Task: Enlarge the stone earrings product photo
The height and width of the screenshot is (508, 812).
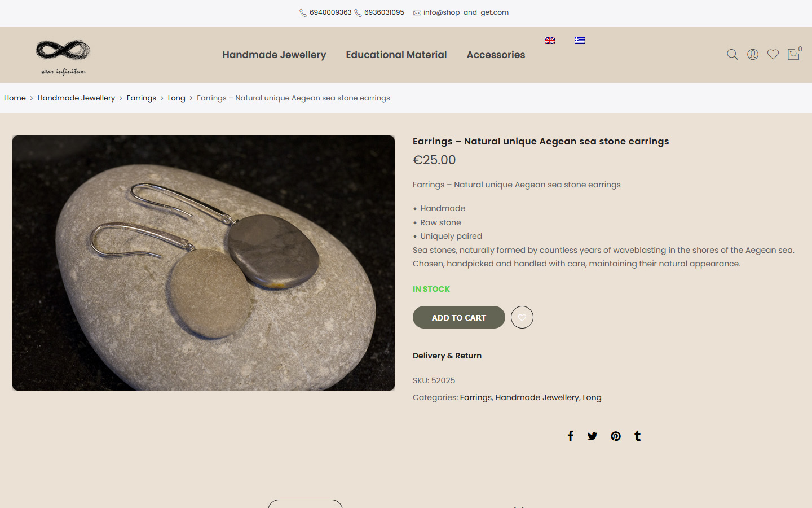Action: [204, 263]
